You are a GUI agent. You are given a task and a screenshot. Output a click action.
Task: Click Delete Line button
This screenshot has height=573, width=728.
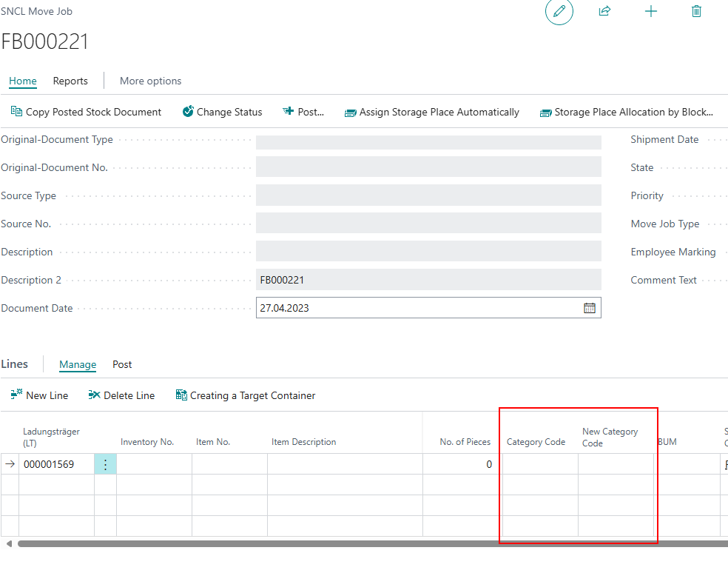coord(121,395)
